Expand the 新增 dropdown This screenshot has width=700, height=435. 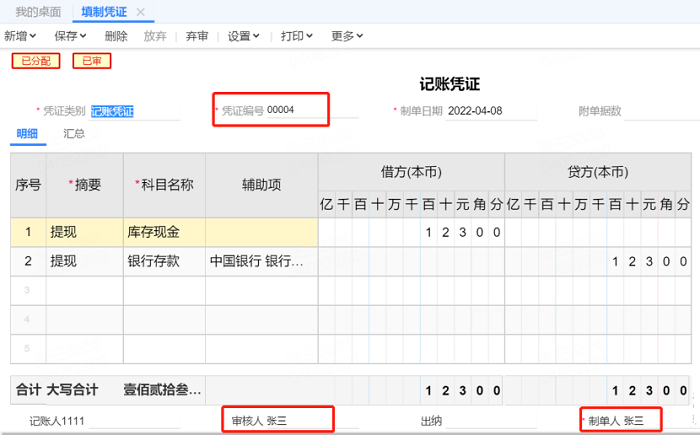(x=20, y=36)
